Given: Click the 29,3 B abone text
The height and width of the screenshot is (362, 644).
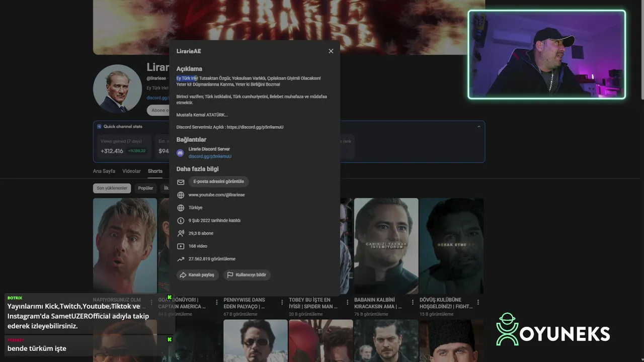Looking at the screenshot, I should pyautogui.click(x=201, y=233).
